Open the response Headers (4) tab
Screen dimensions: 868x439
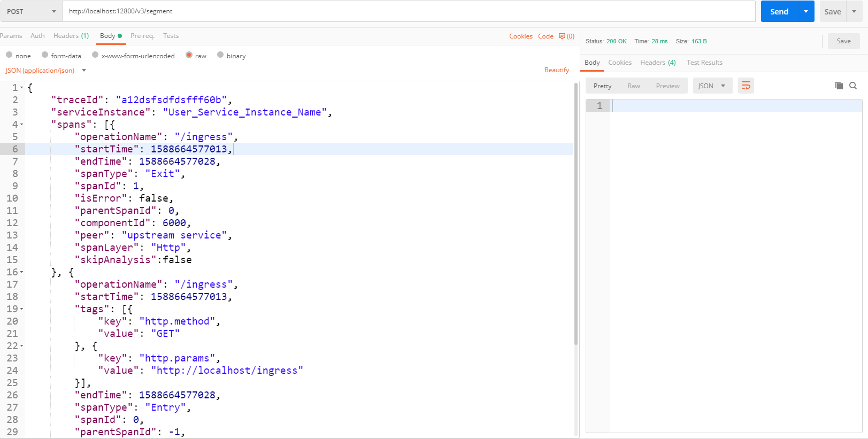658,63
